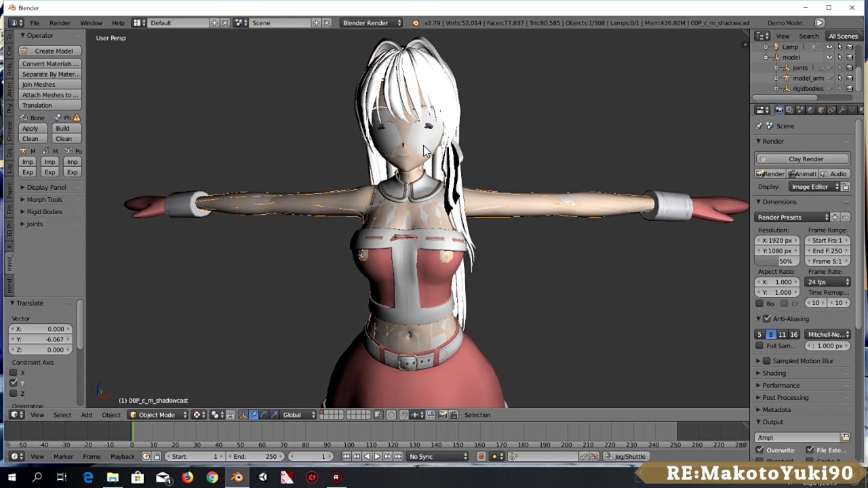
Task: Open the Help menu
Action: [118, 22]
